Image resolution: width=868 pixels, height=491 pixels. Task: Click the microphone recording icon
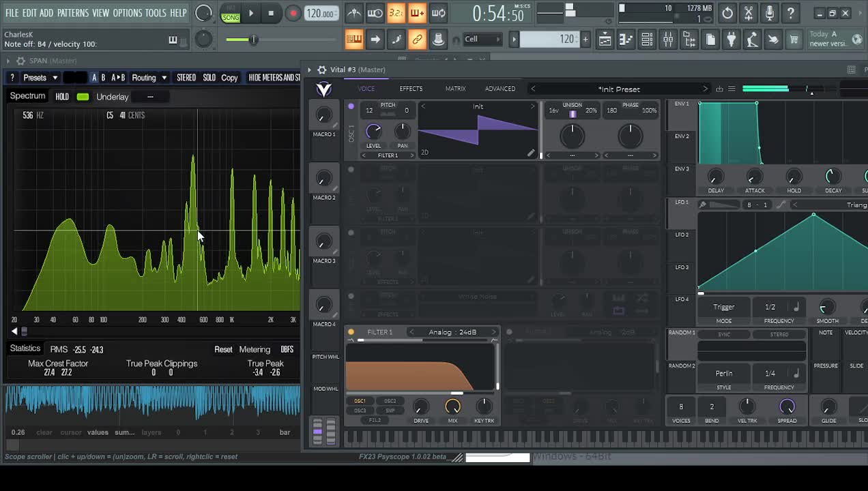click(x=770, y=13)
